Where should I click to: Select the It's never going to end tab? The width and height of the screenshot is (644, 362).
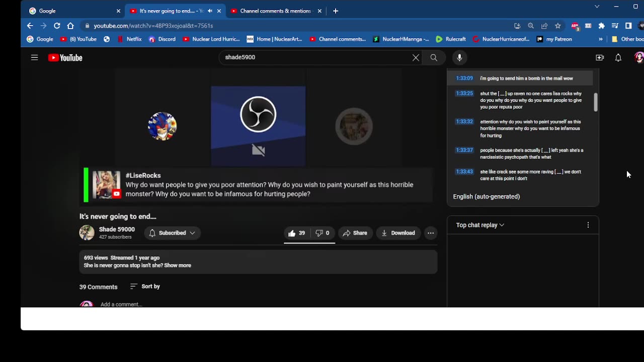point(175,11)
